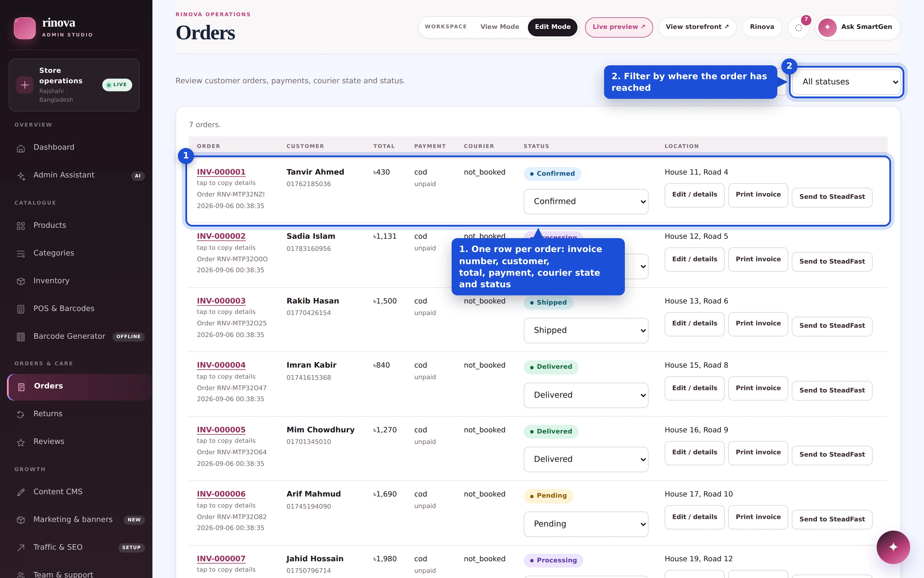Open the All statuses filter dropdown
924x578 pixels.
[847, 82]
